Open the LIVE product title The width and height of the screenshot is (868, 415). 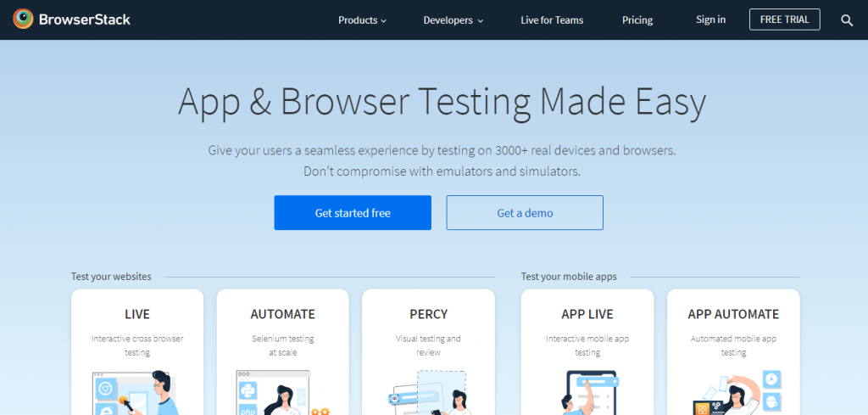tap(137, 314)
